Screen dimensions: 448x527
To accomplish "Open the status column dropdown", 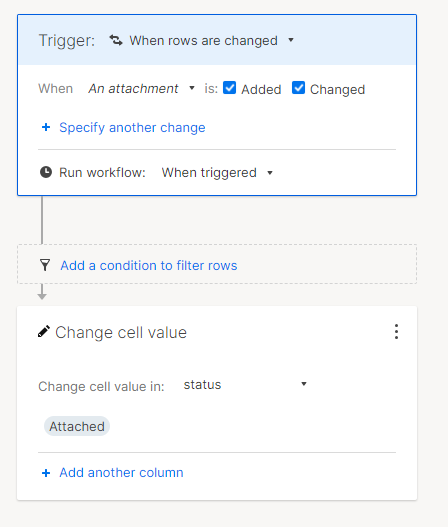I will click(x=245, y=384).
